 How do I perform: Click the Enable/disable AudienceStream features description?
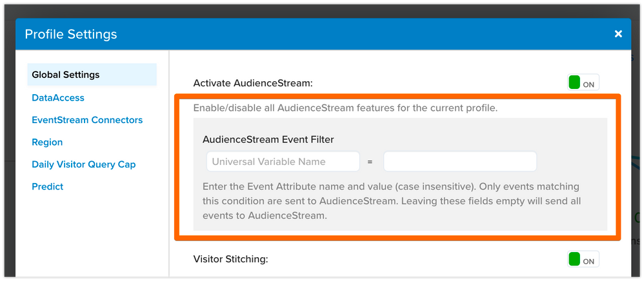click(x=345, y=108)
